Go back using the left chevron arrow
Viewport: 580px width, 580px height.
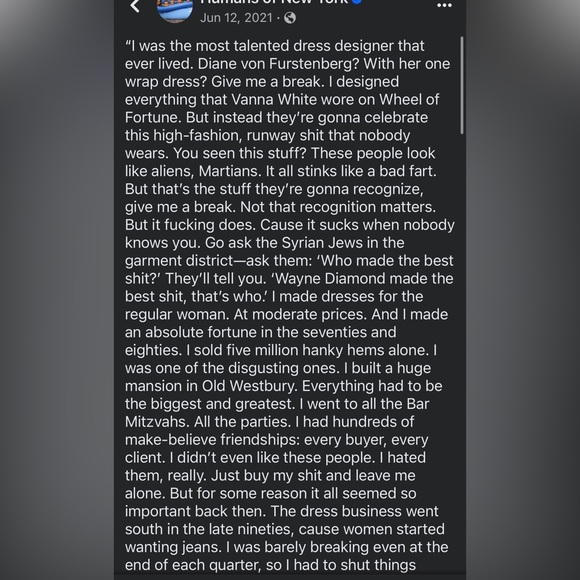135,6
